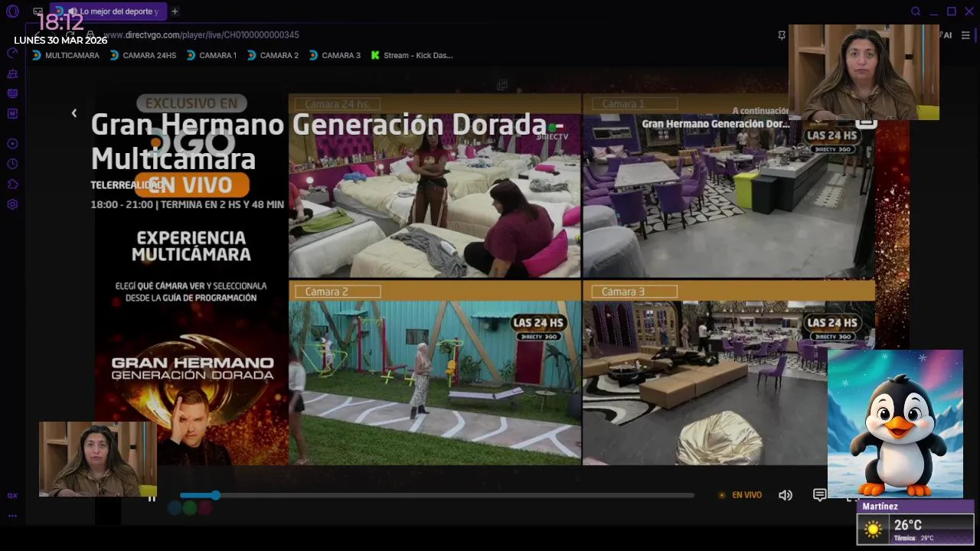
Task: Click the Martínez 26°C weather widget
Action: point(915,523)
